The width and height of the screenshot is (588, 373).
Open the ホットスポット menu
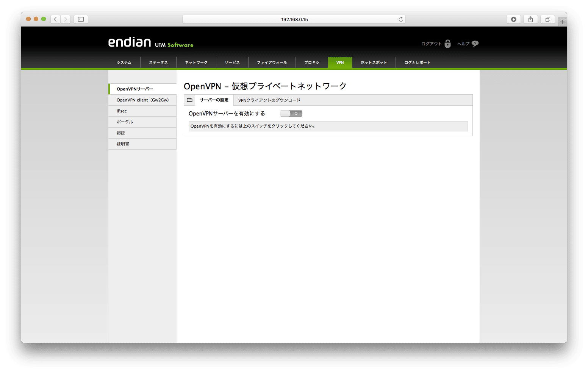tap(374, 62)
